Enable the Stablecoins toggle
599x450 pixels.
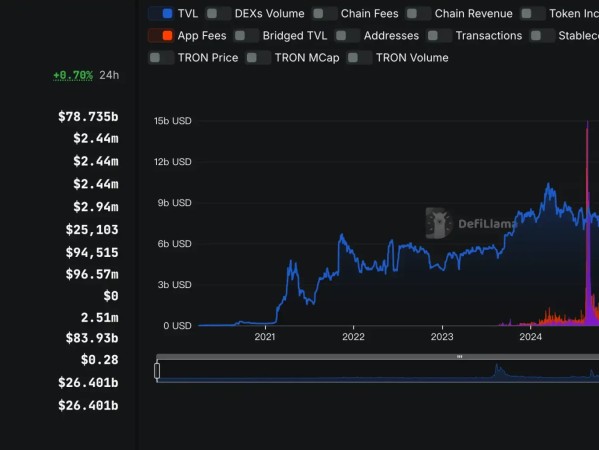pyautogui.click(x=542, y=36)
